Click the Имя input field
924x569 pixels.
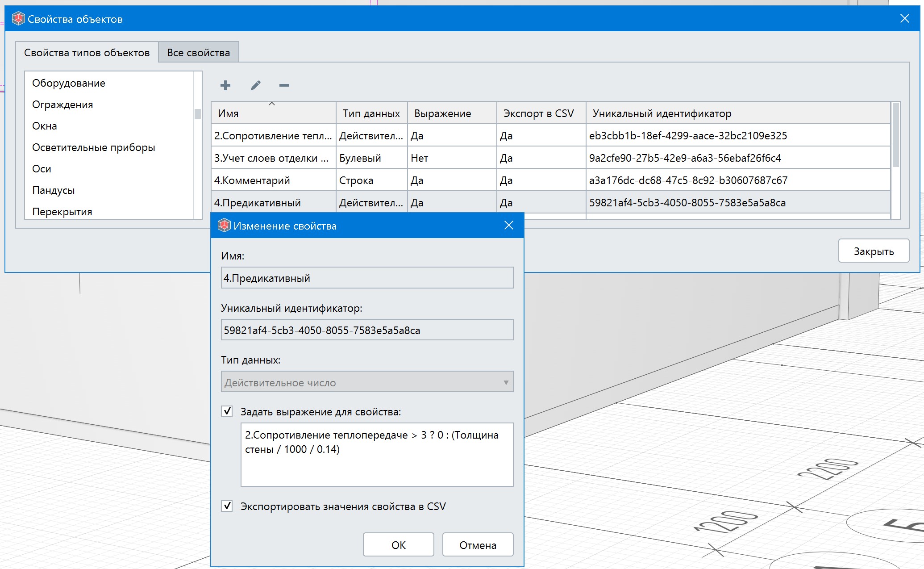coord(367,278)
